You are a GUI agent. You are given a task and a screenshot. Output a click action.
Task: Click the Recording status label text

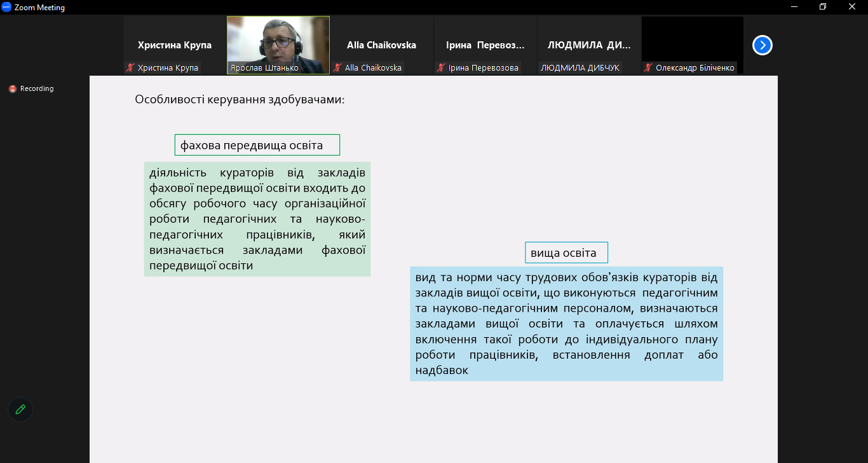(37, 89)
